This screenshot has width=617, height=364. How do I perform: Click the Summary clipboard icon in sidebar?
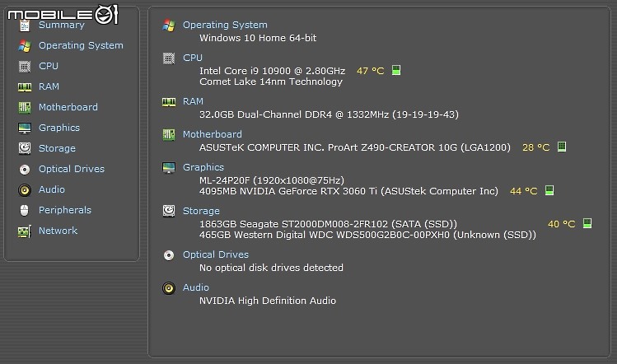tap(25, 26)
